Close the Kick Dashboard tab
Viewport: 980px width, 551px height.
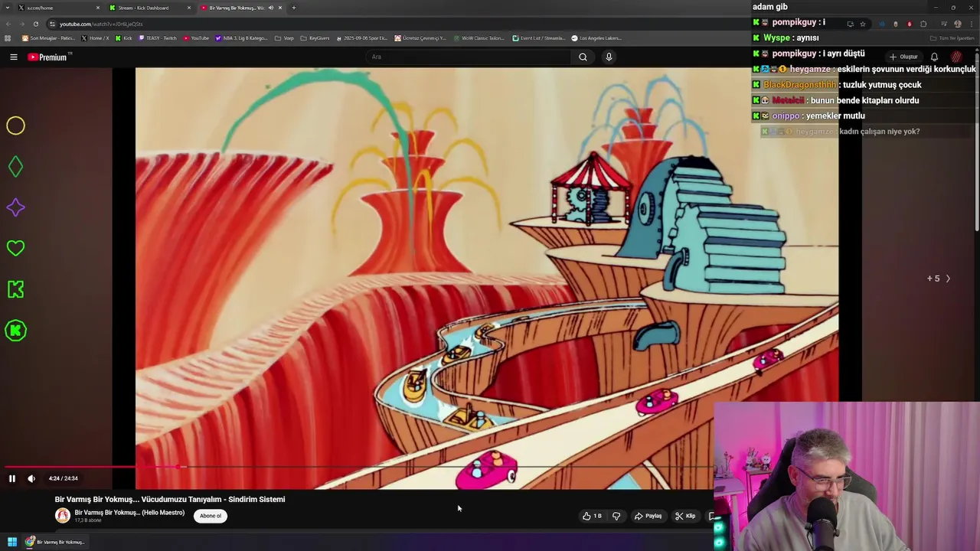tap(189, 8)
